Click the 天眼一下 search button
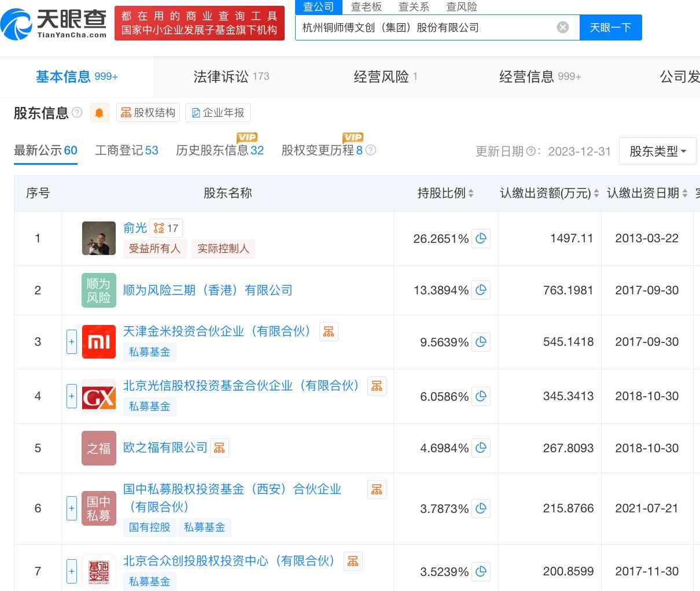 [610, 27]
